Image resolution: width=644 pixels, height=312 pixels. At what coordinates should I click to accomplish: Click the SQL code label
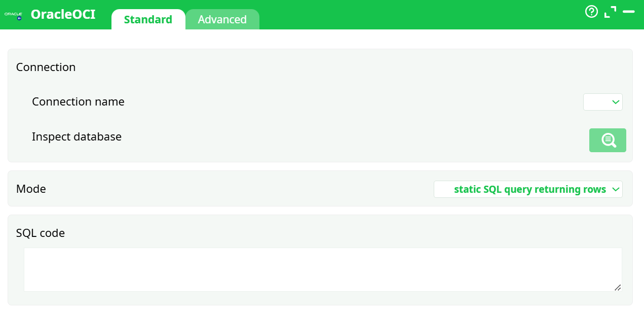(x=41, y=233)
